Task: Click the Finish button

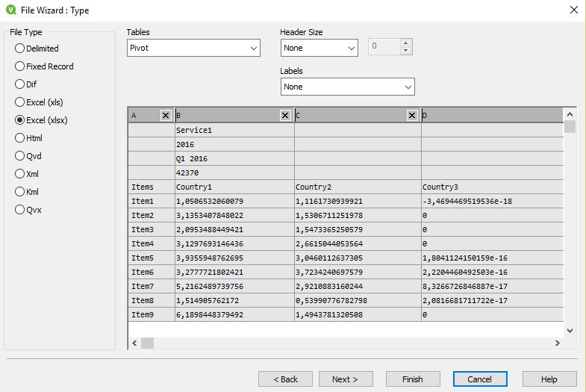Action: 413,379
